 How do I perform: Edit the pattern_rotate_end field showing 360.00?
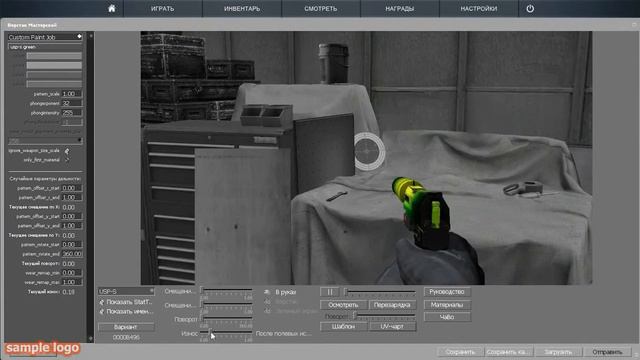pos(72,253)
